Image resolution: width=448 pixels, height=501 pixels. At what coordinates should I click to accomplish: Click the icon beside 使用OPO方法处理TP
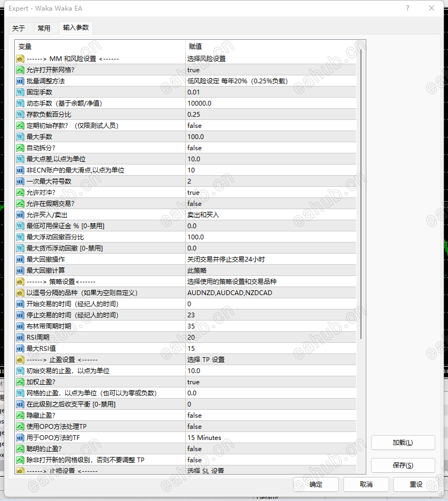click(20, 427)
